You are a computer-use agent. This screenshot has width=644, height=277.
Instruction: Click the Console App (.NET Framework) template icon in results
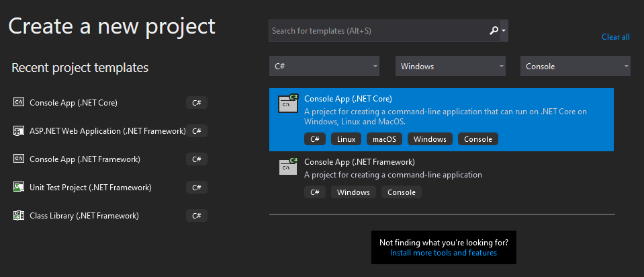point(288,166)
